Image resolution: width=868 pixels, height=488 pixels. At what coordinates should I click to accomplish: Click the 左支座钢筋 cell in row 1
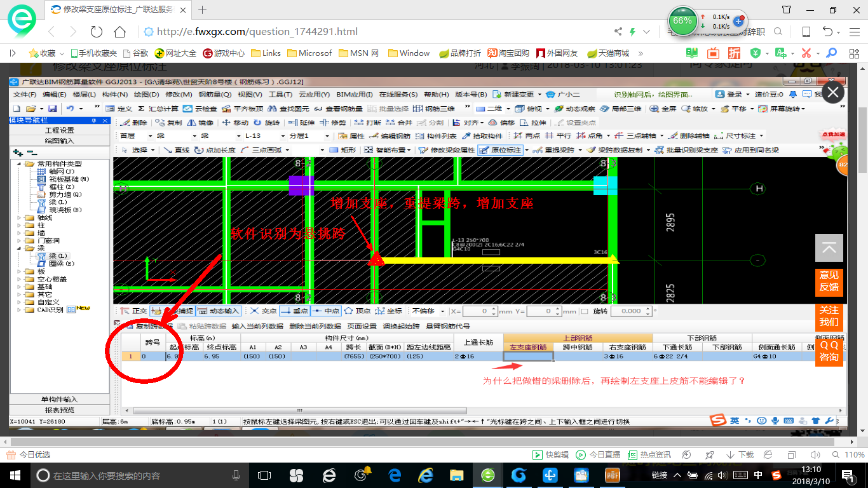[528, 356]
